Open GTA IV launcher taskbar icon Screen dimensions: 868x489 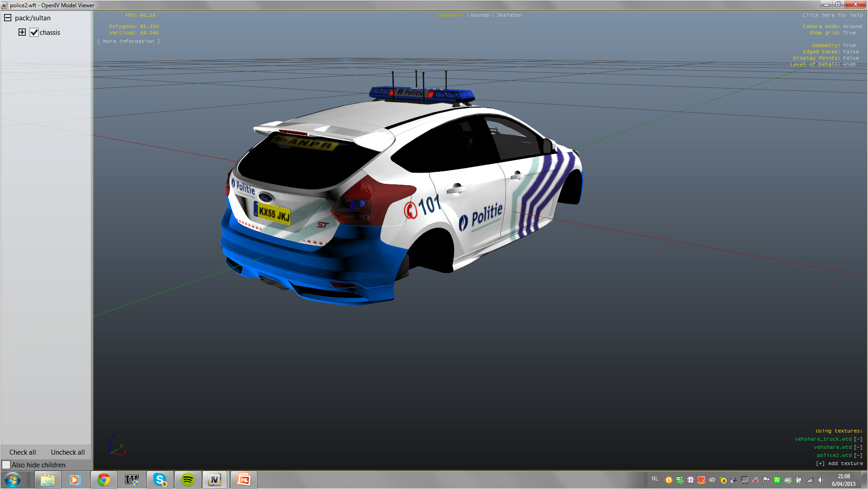coord(132,480)
